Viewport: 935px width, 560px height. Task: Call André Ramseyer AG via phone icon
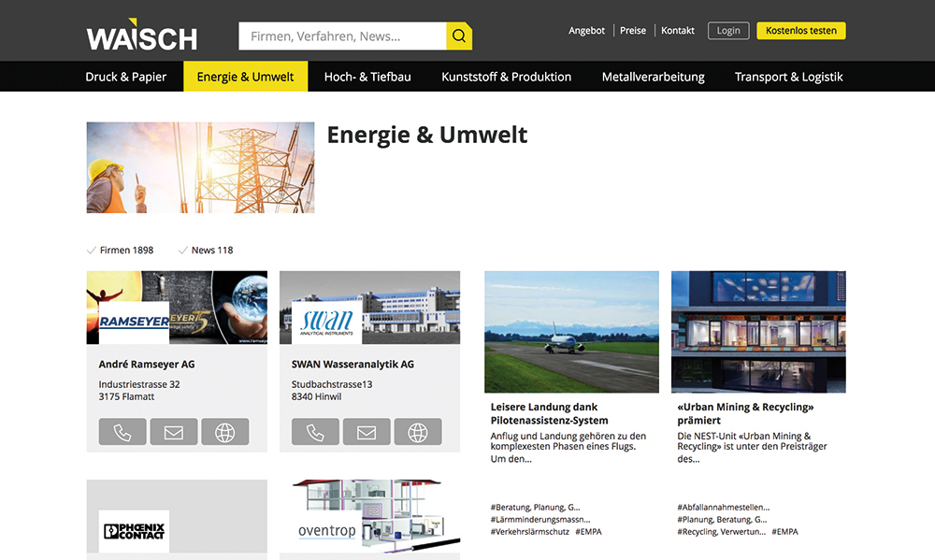[122, 432]
